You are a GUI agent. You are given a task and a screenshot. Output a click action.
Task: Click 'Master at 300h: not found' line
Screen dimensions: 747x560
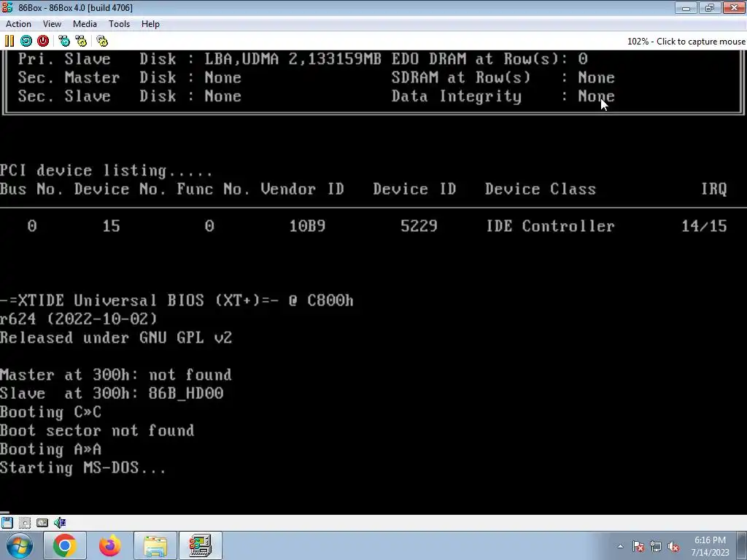[116, 375]
